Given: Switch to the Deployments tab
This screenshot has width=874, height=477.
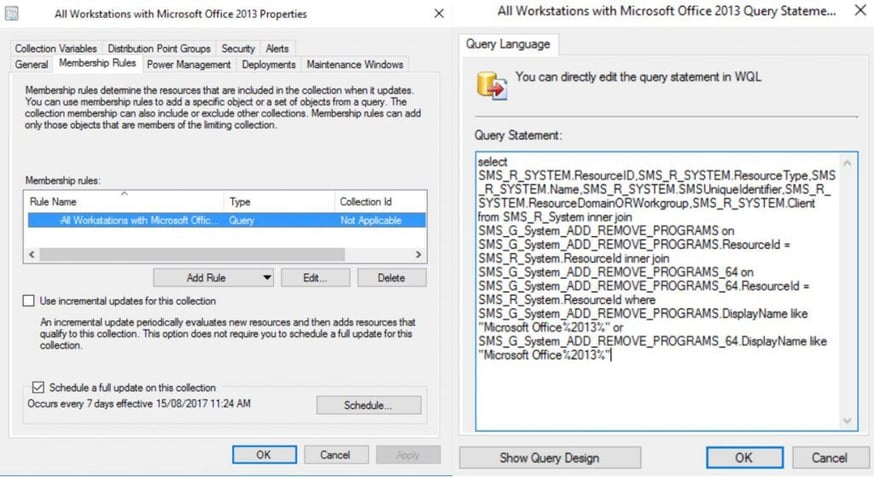Looking at the screenshot, I should pos(269,65).
